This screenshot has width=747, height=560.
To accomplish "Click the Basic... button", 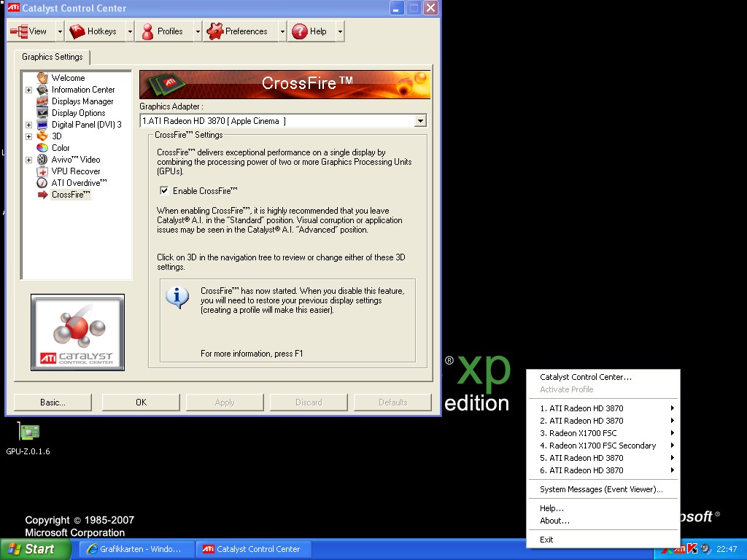I will coord(53,402).
